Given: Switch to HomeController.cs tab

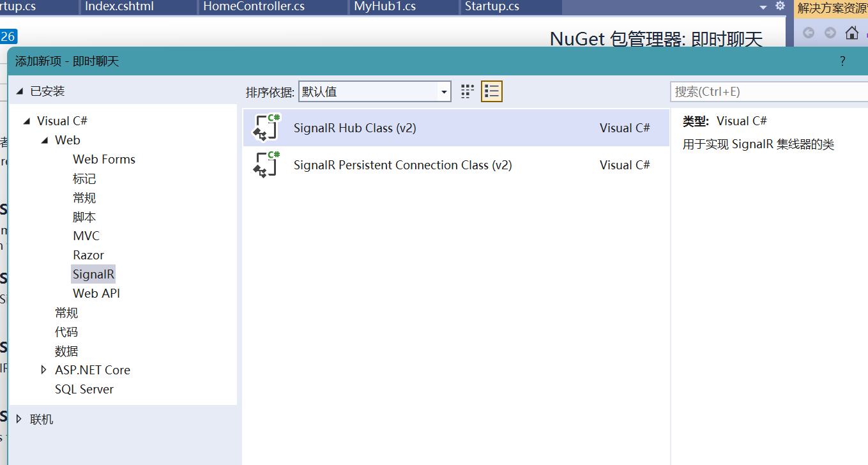Looking at the screenshot, I should tap(254, 7).
